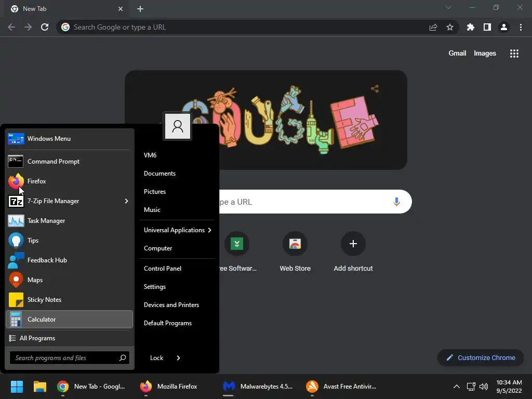
Task: Open network status tray icon
Action: (x=471, y=387)
